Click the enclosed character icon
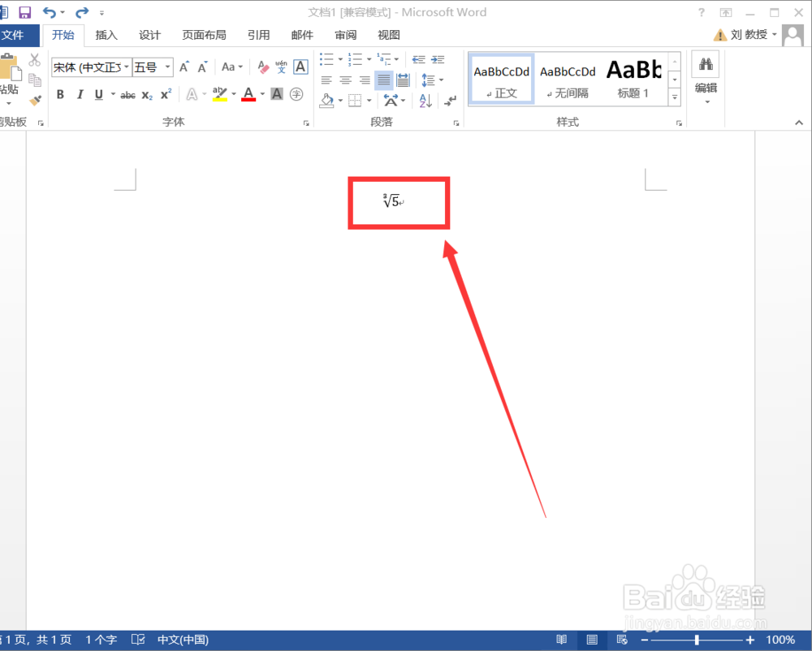This screenshot has height=651, width=812. tap(296, 94)
